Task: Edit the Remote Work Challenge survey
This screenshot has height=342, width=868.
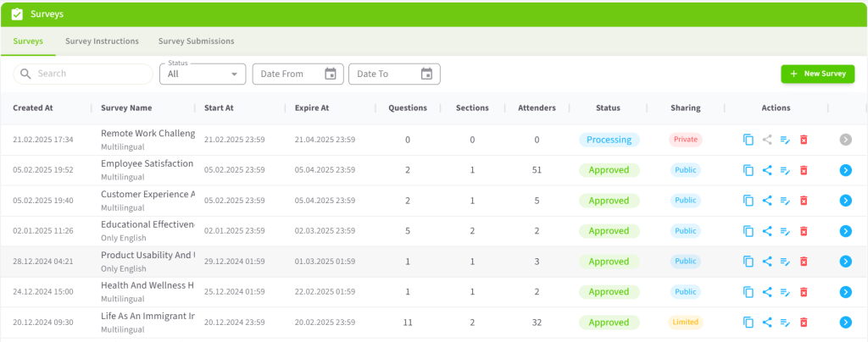Action: [785, 140]
